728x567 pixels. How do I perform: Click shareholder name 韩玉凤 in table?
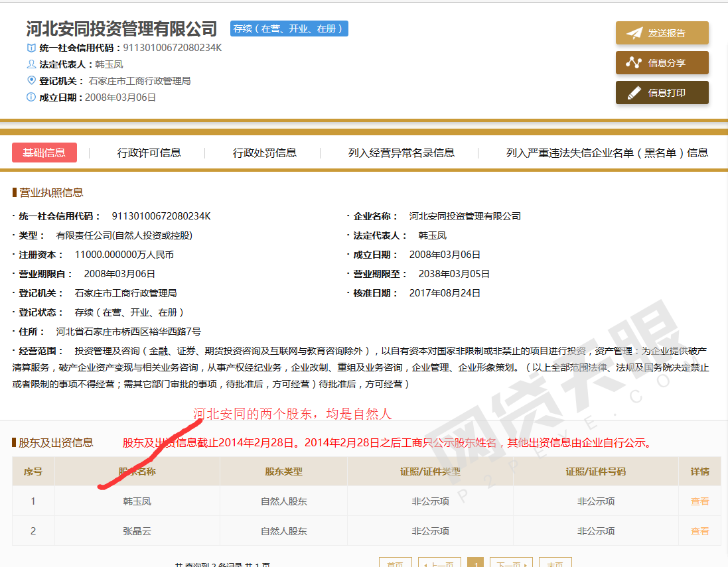137,501
